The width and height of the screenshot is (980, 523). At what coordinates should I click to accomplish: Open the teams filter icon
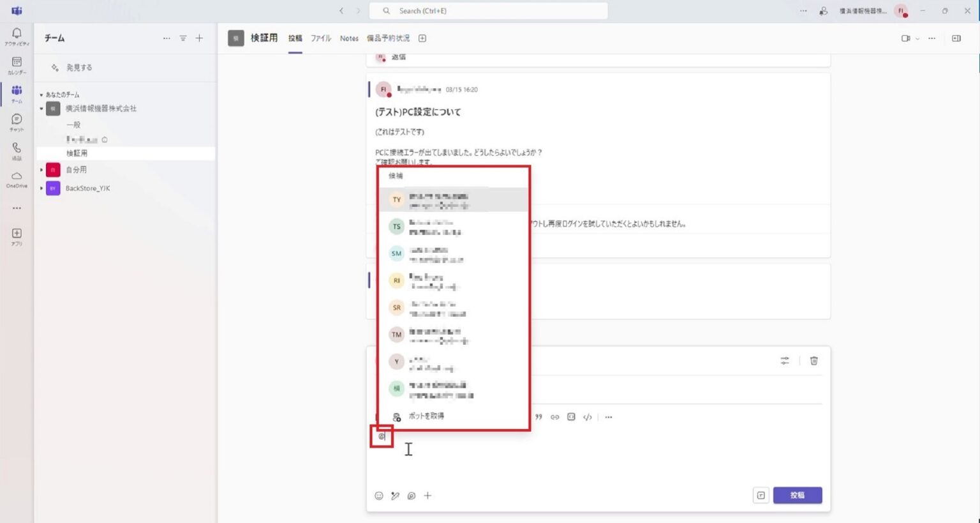point(183,38)
